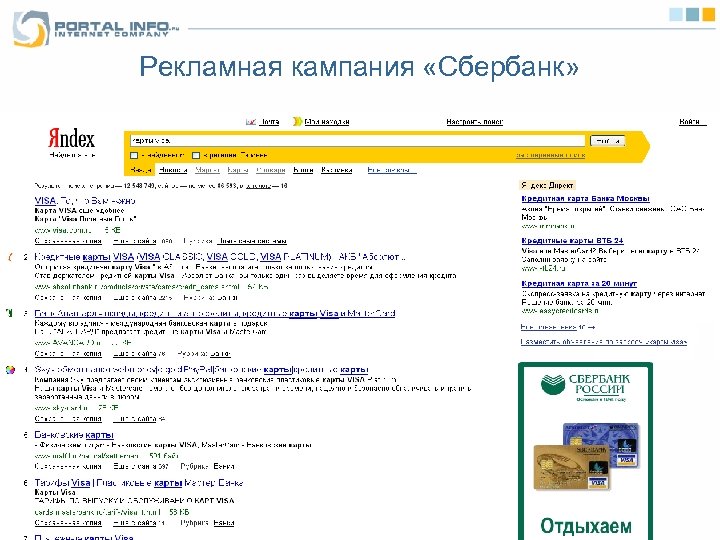Open the Skye PayPal карты result title
The height and width of the screenshot is (540, 720).
click(201, 370)
